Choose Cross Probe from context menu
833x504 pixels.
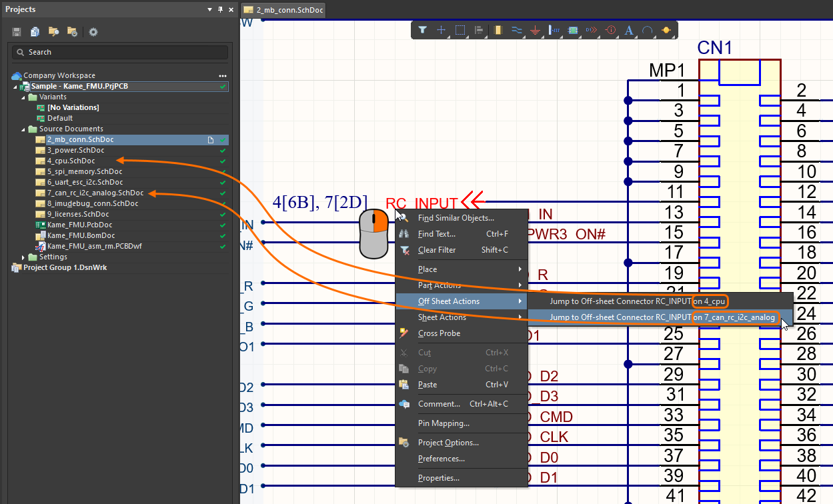pos(439,333)
